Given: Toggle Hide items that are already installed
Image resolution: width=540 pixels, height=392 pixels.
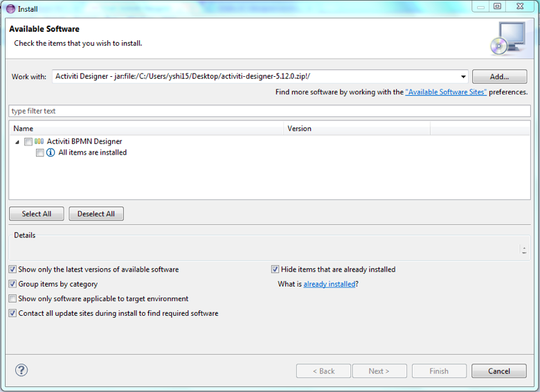Looking at the screenshot, I should [275, 269].
